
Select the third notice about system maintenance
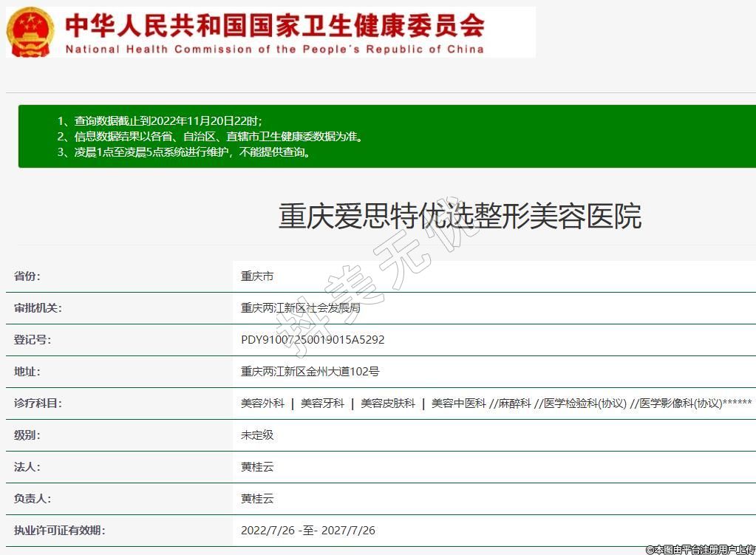click(183, 152)
